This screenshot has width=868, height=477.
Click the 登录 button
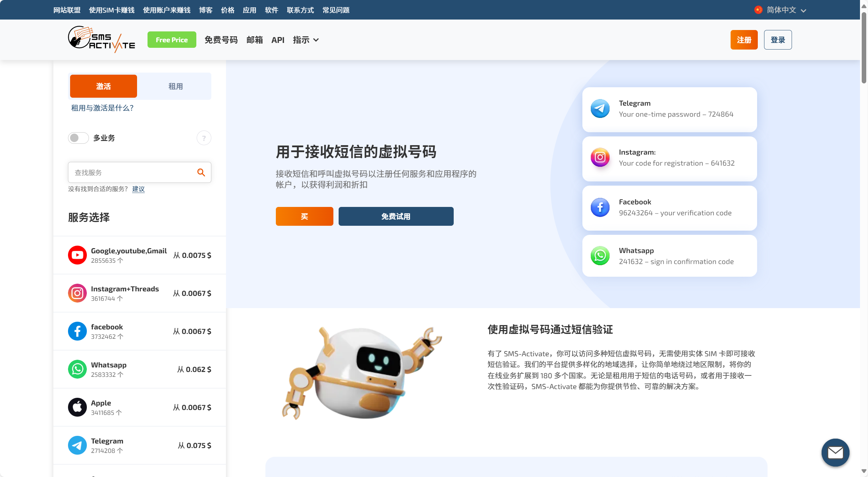(778, 40)
